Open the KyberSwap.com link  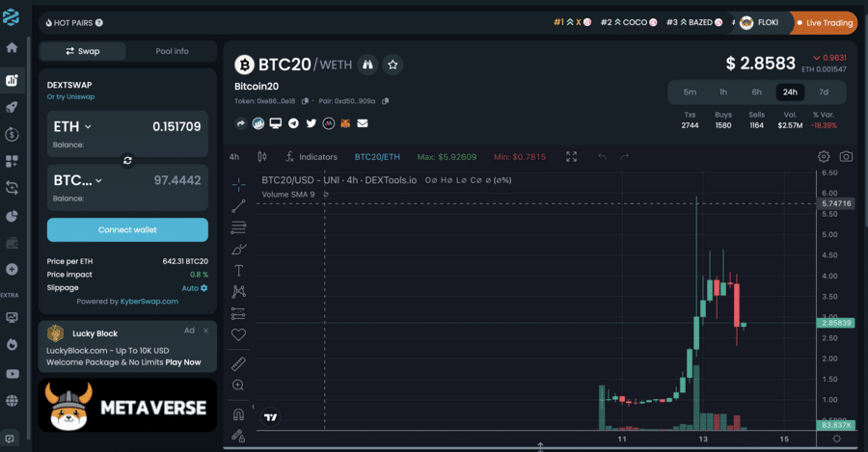(149, 302)
